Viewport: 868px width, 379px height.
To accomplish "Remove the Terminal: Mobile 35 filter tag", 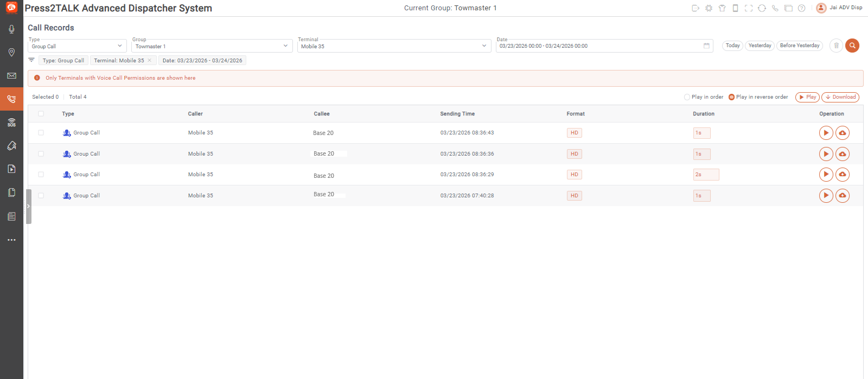I will point(149,61).
